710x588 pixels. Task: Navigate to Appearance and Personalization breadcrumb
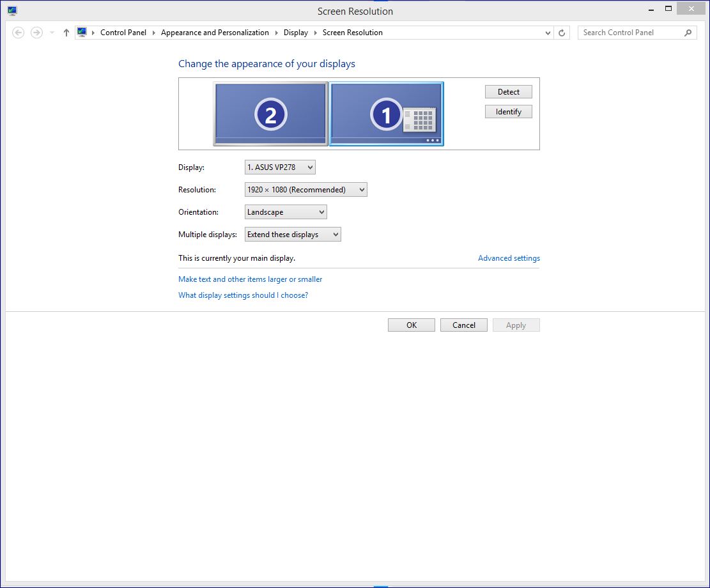215,32
